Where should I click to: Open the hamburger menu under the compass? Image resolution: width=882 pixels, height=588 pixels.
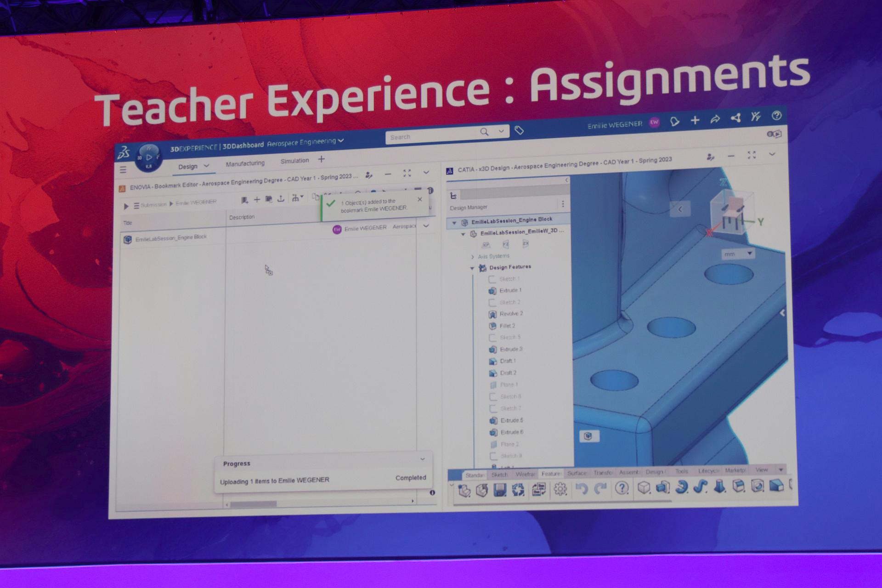123,170
